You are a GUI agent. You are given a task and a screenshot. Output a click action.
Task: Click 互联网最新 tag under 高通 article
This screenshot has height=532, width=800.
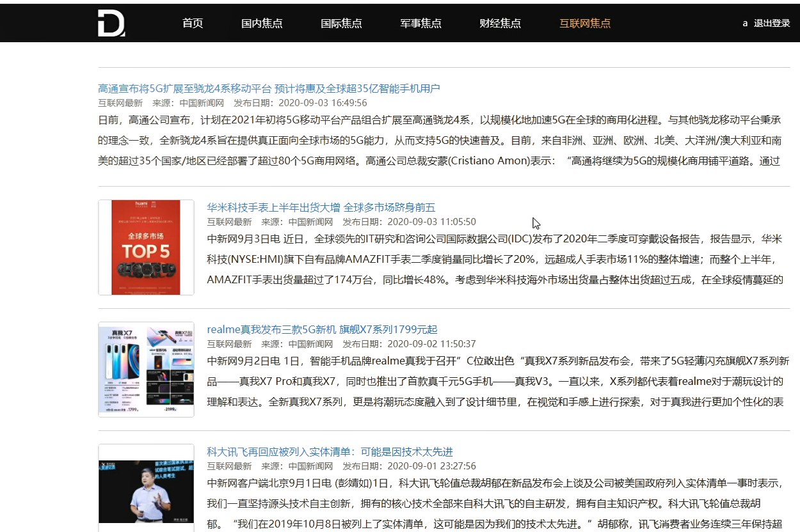(120, 103)
